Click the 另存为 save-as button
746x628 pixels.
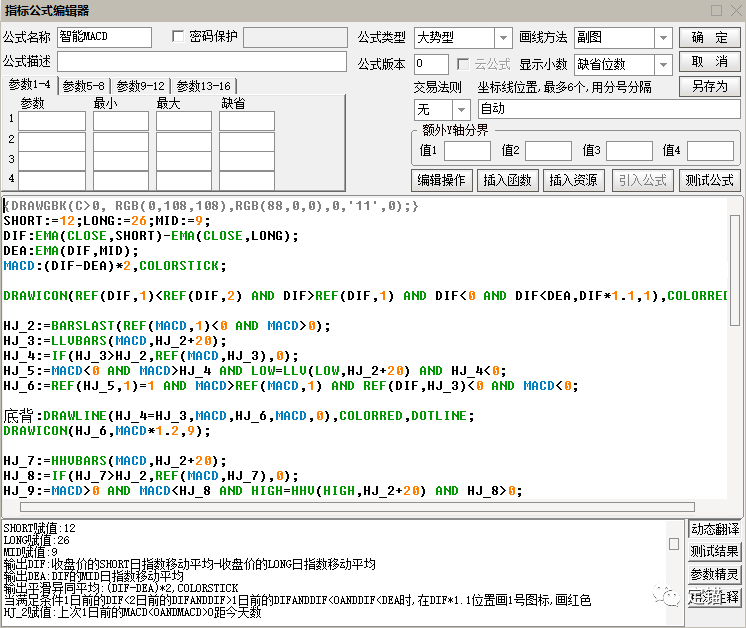point(709,87)
